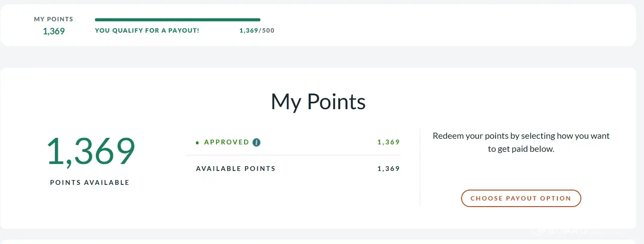Click divider line between Approved and Available rows
Viewport: 644px width, 244px height.
pyautogui.click(x=293, y=155)
